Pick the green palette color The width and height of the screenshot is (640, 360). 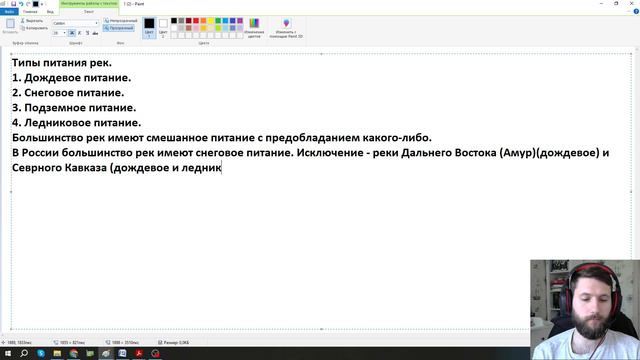tap(218, 21)
